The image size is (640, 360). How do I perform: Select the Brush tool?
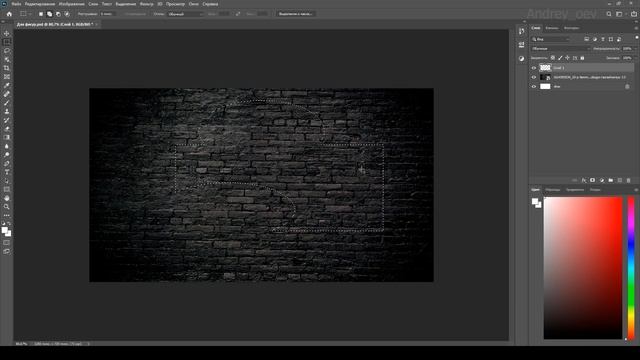7,102
